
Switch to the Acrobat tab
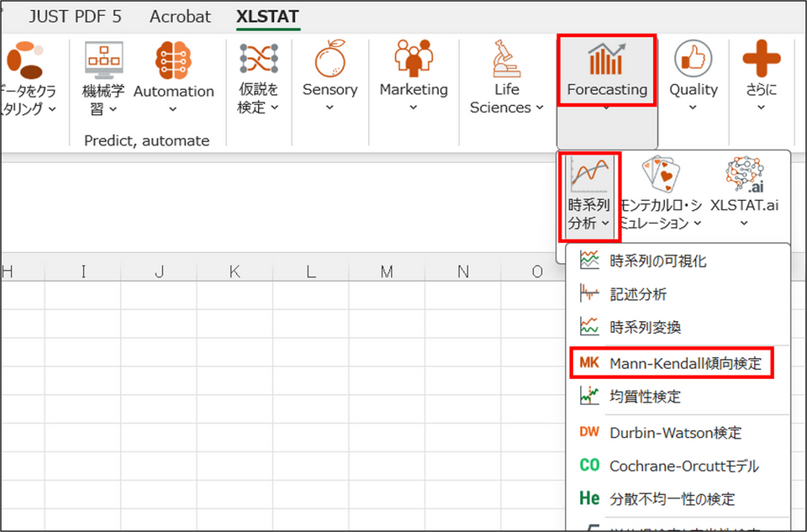(x=180, y=17)
